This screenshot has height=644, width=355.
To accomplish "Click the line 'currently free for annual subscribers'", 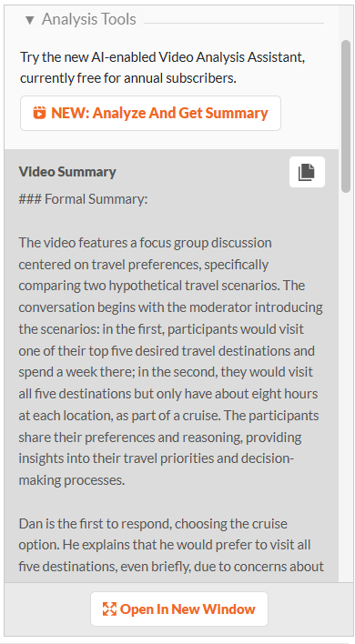I will (x=128, y=78).
